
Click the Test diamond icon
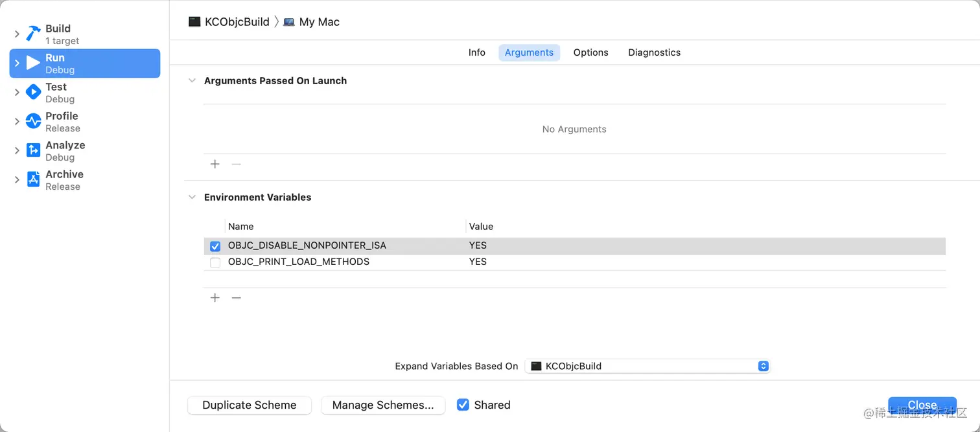[33, 92]
